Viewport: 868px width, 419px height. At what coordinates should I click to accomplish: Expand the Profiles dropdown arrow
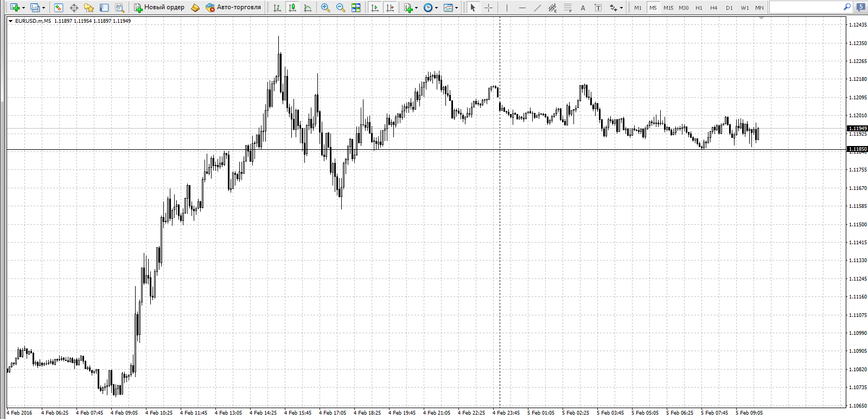coord(43,8)
